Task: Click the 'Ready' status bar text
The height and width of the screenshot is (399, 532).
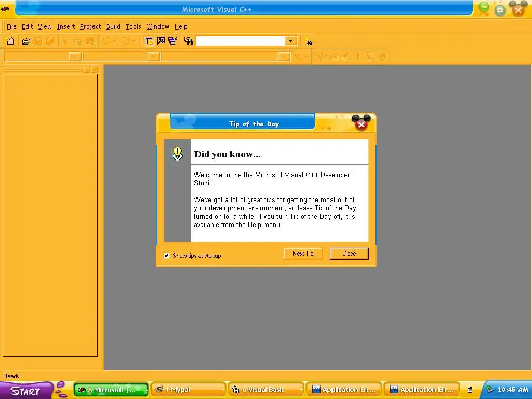Action: pos(11,376)
